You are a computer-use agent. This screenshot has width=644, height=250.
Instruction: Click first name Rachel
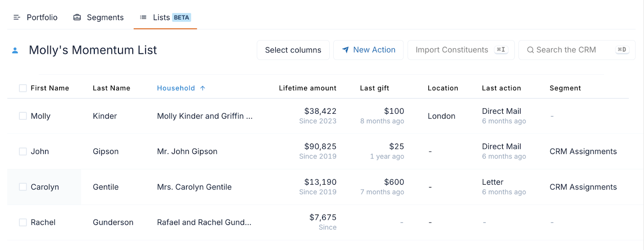pos(43,223)
